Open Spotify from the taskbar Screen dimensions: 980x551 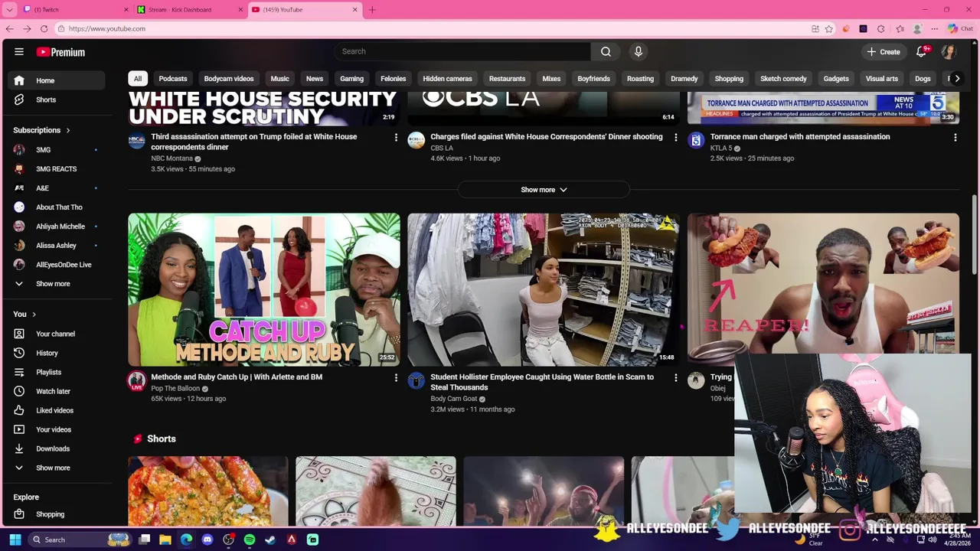click(250, 540)
